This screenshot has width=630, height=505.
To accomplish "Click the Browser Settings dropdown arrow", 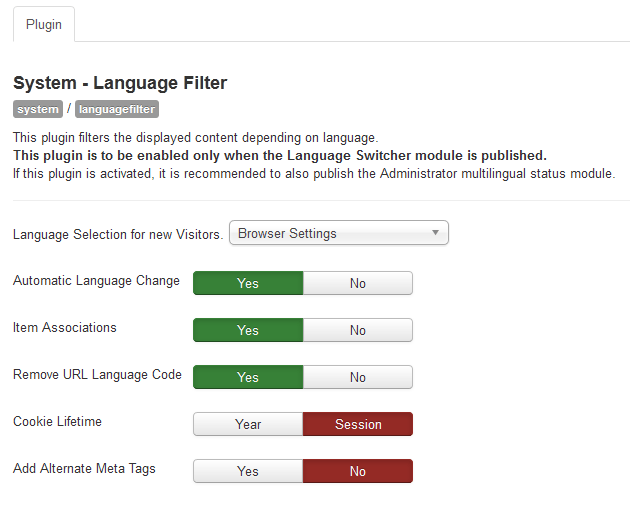I will point(436,233).
